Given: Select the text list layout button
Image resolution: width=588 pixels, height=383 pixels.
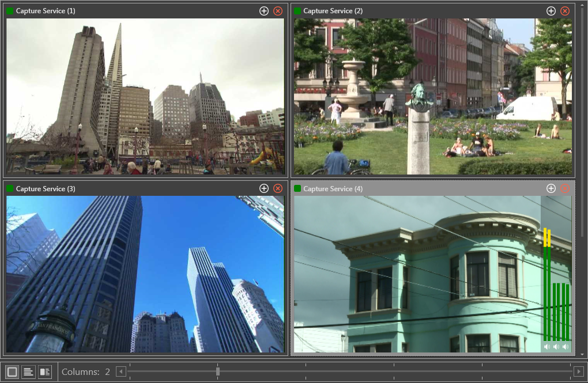Looking at the screenshot, I should point(28,371).
